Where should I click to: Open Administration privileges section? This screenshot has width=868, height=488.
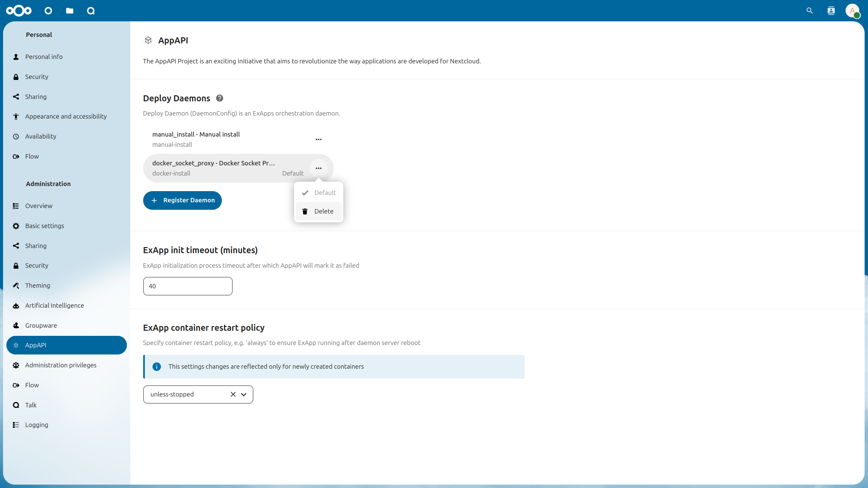(x=61, y=365)
